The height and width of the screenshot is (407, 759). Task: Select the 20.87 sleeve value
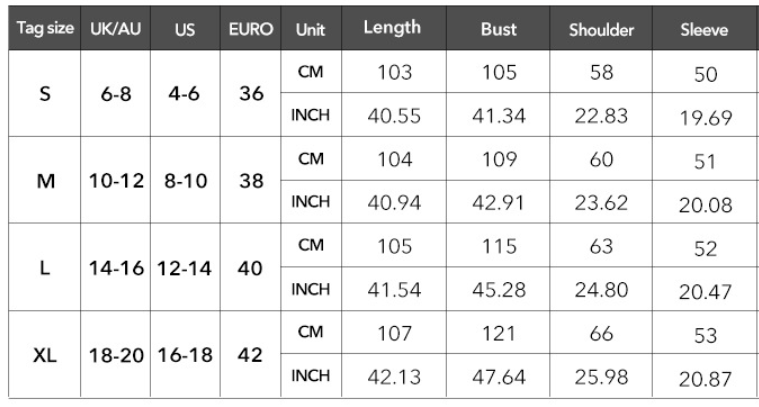[x=704, y=379]
